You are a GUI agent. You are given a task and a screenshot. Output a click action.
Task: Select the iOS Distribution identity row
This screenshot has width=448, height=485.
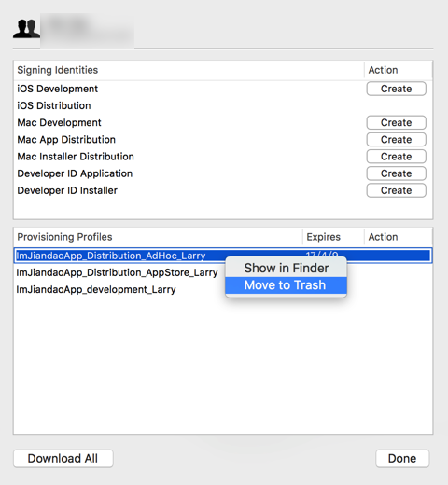223,105
